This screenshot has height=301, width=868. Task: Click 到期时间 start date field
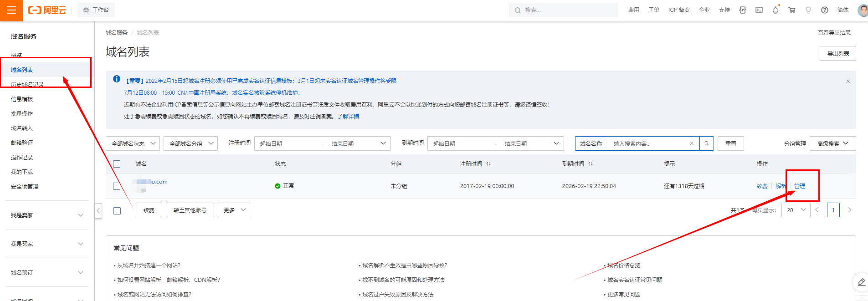pos(460,143)
